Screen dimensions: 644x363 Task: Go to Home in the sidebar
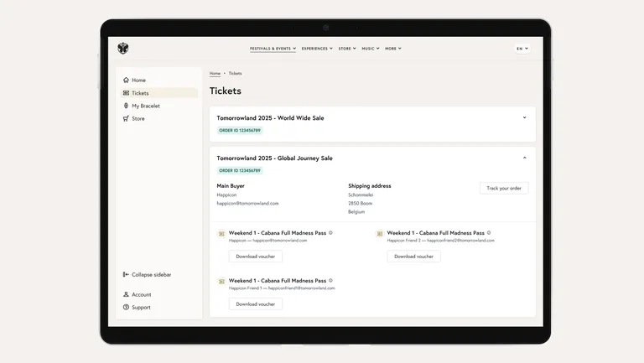[159, 80]
